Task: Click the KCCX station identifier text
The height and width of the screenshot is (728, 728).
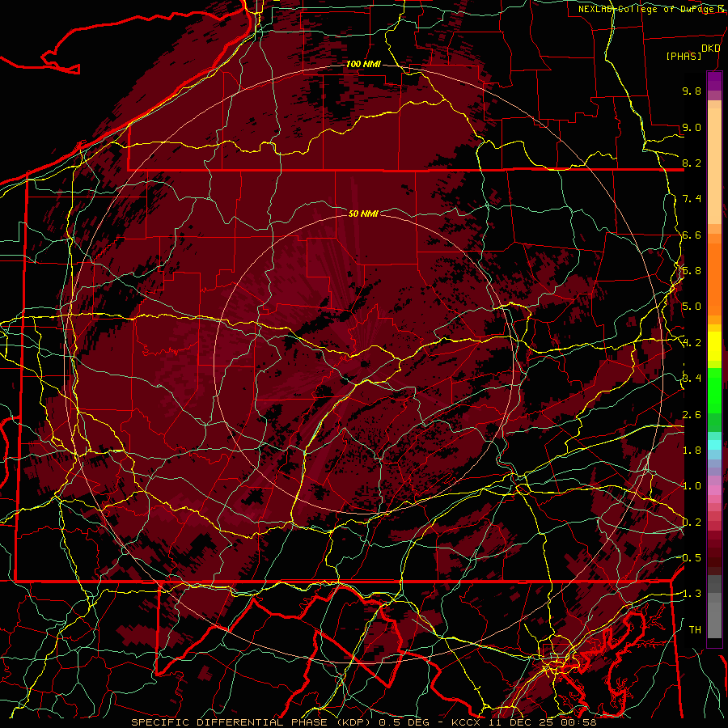Action: 466,722
